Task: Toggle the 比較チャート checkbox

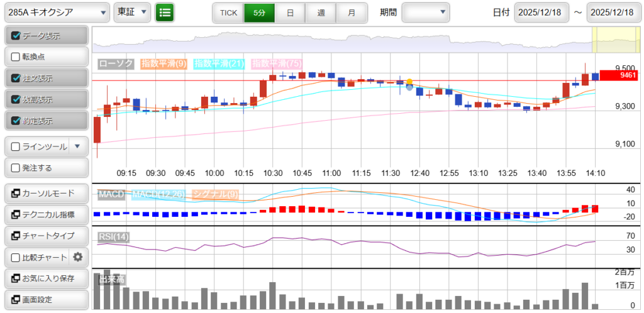Action: tap(16, 257)
